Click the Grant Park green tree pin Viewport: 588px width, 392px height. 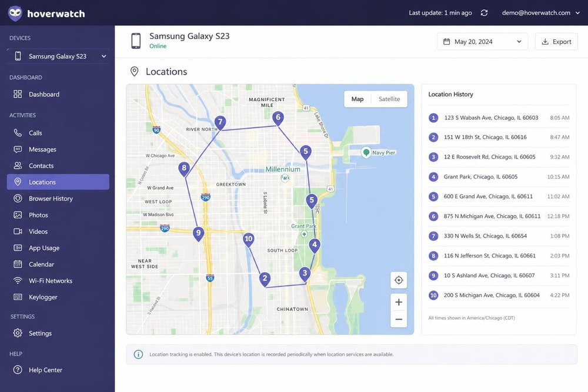[x=304, y=234]
